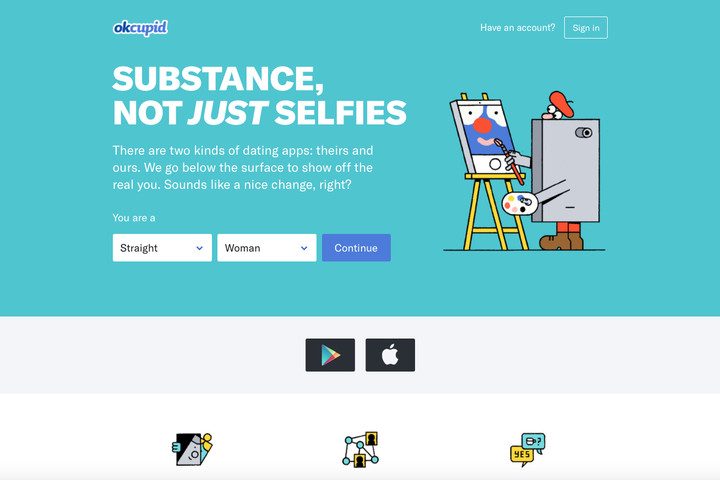Click the Sign in button
This screenshot has width=720, height=480.
(x=586, y=28)
